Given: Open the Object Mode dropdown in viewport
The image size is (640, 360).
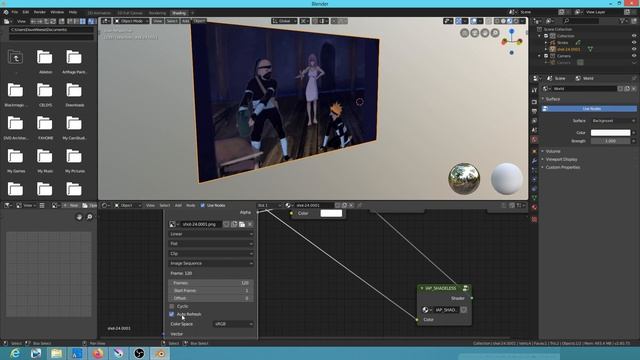Looking at the screenshot, I should click(131, 21).
